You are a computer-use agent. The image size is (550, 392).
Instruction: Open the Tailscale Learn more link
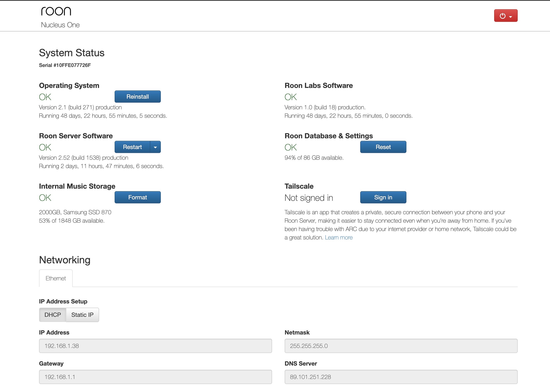pos(338,238)
